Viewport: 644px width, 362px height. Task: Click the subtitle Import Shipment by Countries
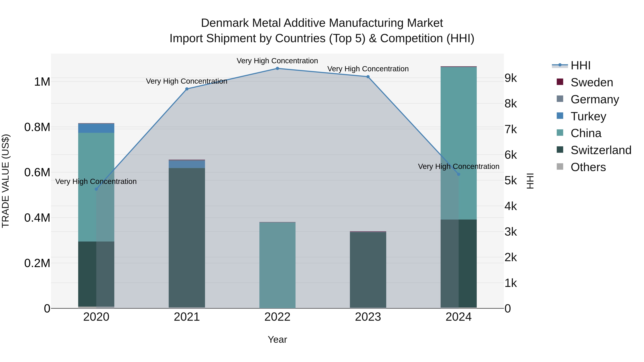pyautogui.click(x=322, y=38)
